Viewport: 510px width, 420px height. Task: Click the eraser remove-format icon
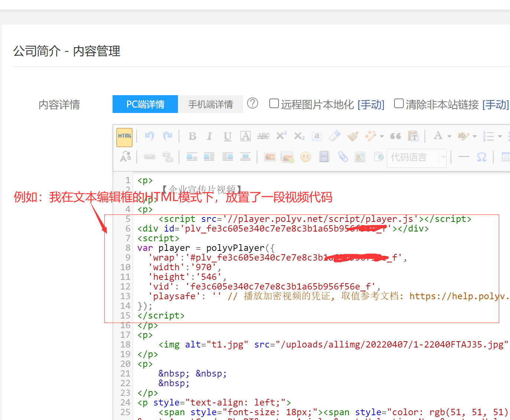pyautogui.click(x=335, y=136)
